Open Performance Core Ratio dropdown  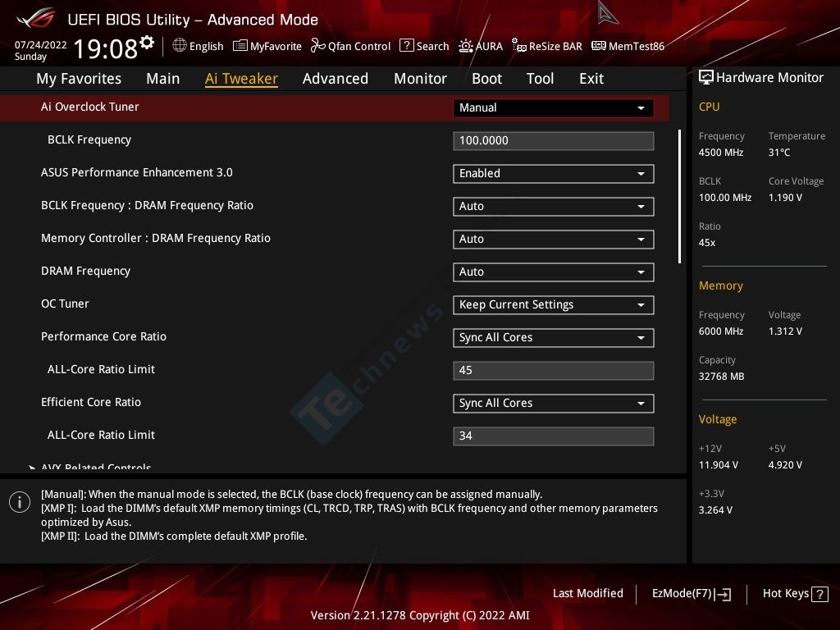coord(554,337)
